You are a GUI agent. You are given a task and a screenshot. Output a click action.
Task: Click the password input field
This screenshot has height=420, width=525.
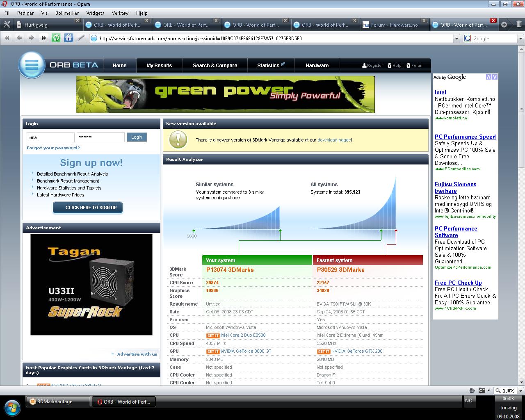[x=100, y=137]
